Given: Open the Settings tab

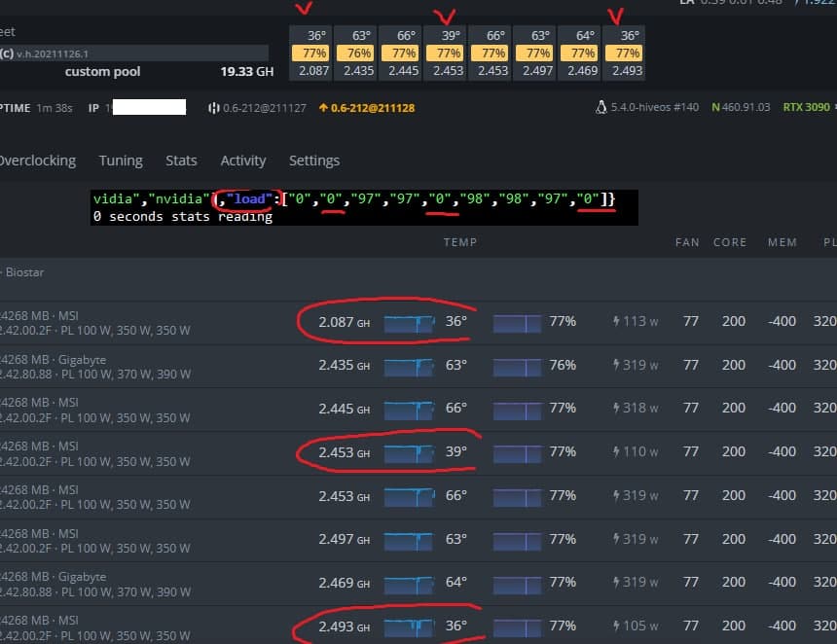Looking at the screenshot, I should click(314, 161).
